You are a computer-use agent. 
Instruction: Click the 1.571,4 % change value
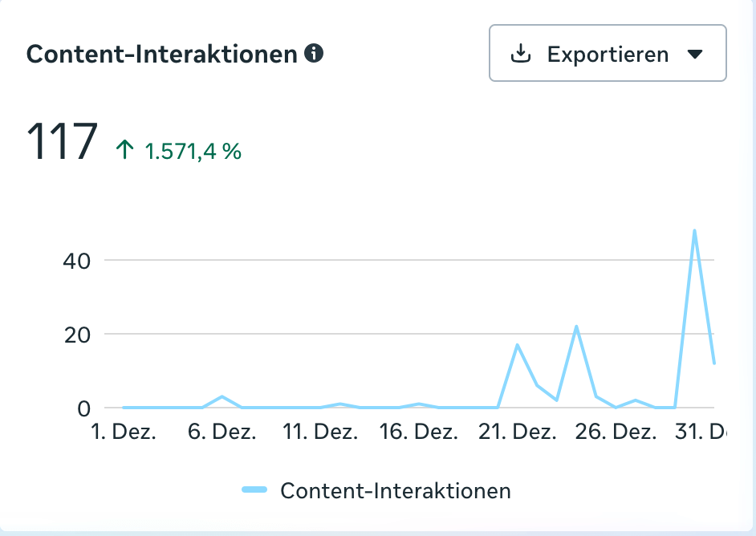click(193, 151)
